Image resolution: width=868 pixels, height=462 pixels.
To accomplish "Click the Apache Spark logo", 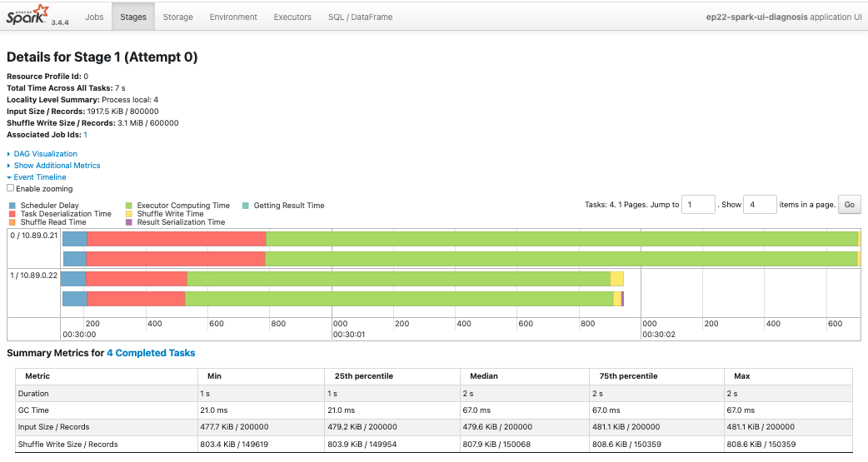I will pyautogui.click(x=27, y=14).
